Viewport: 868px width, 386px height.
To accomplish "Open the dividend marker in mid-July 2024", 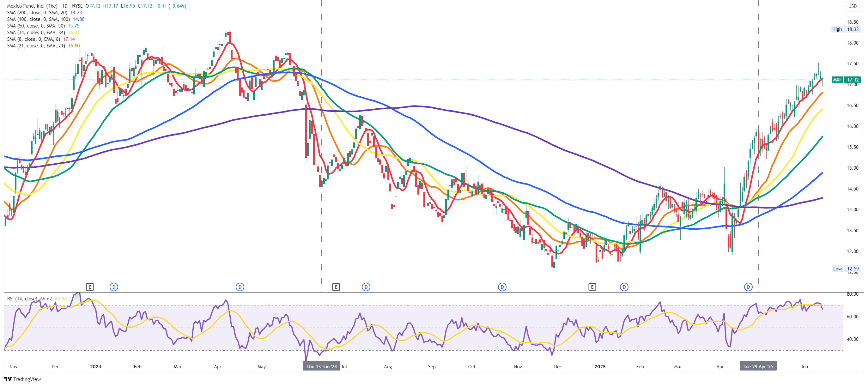I will [366, 287].
